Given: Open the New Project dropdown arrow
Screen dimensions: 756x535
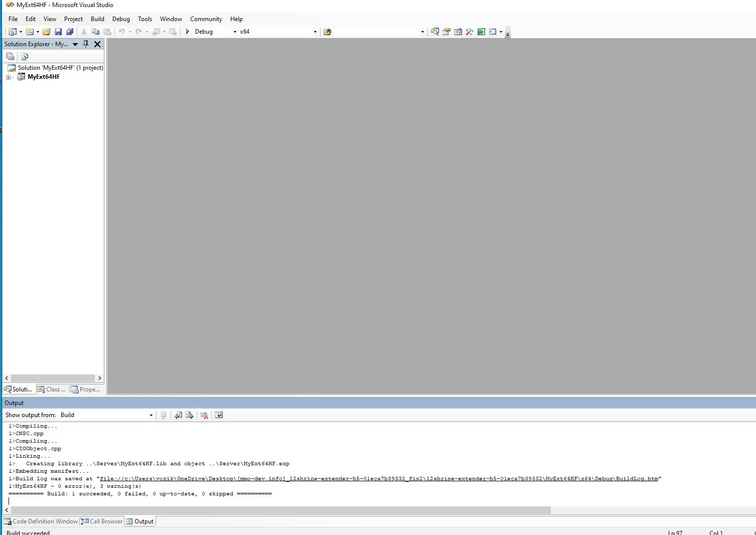Looking at the screenshot, I should (x=21, y=32).
